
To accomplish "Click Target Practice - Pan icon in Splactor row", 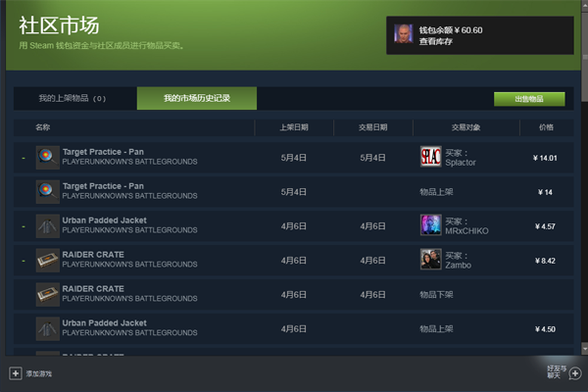I will point(47,158).
